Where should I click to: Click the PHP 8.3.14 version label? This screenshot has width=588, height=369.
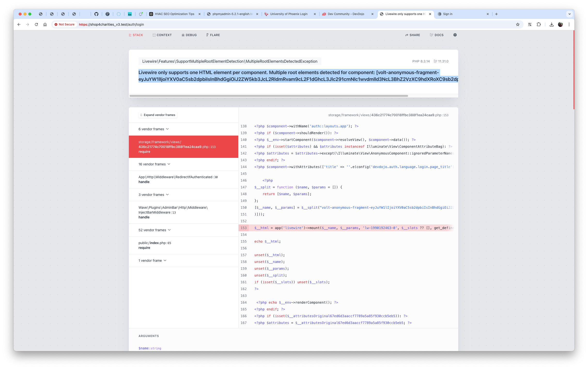click(421, 61)
